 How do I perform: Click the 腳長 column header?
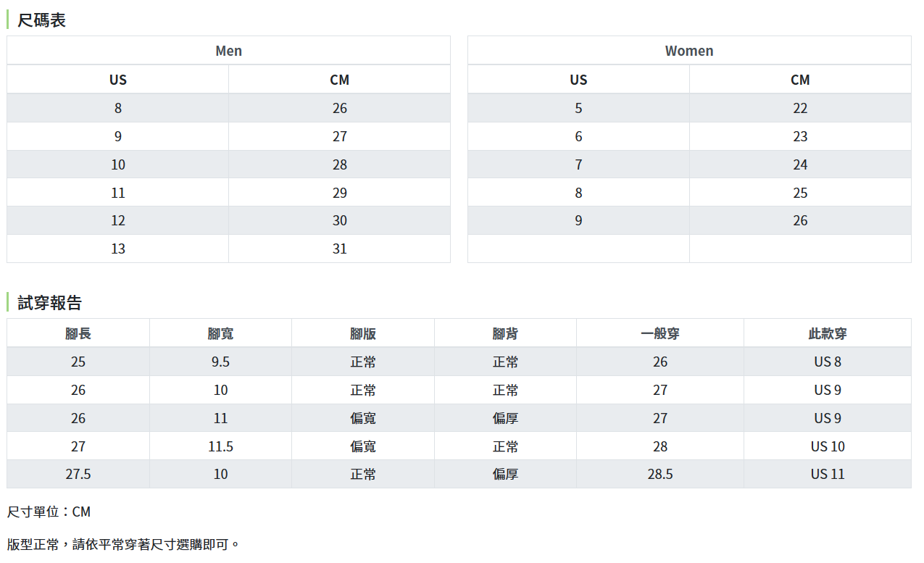click(x=78, y=333)
